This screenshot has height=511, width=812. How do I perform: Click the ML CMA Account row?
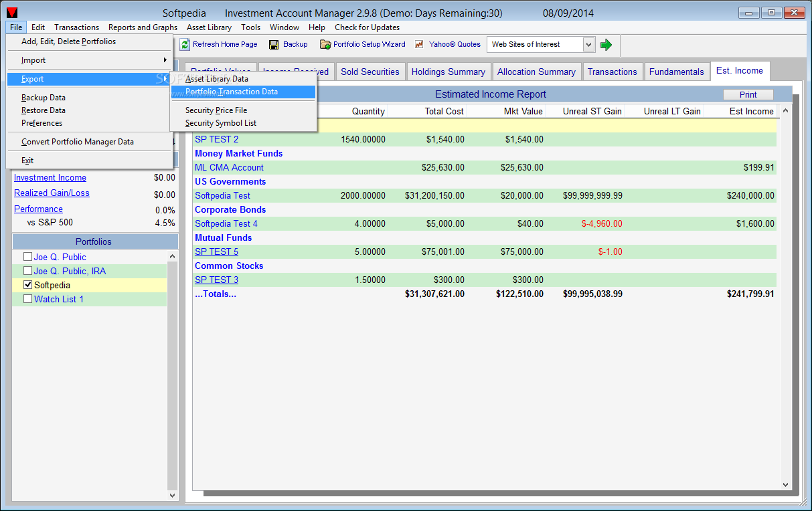pyautogui.click(x=485, y=168)
